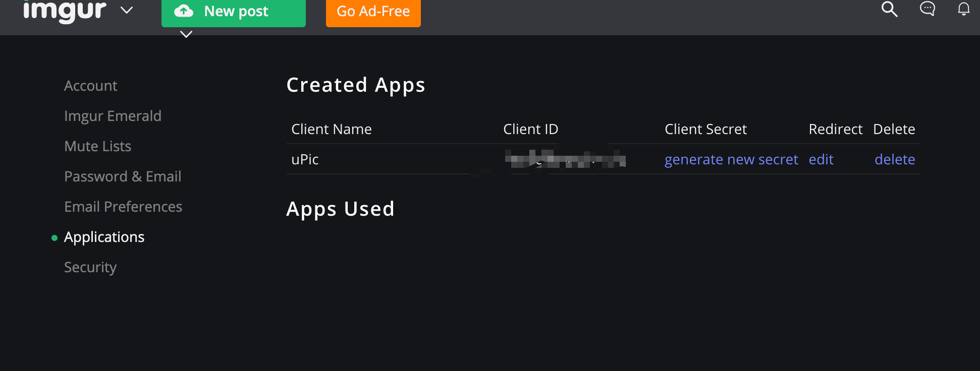The height and width of the screenshot is (371, 980).
Task: Open the Account settings section
Action: click(91, 86)
